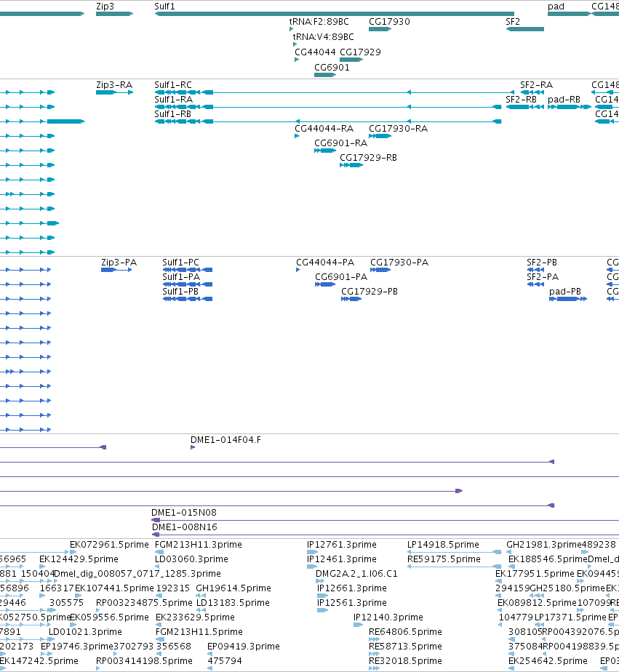Click the Sulf1-RC transcript label
The width and height of the screenshot is (619, 672).
point(173,85)
